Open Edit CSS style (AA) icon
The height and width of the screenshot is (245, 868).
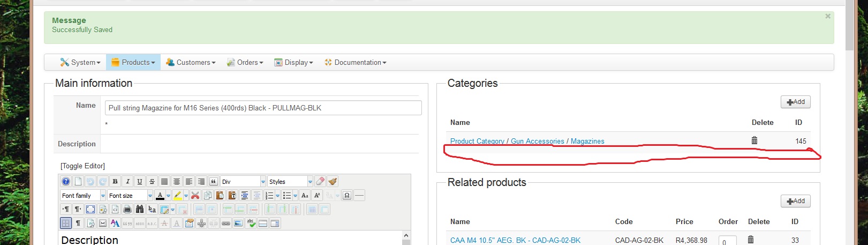[115, 223]
